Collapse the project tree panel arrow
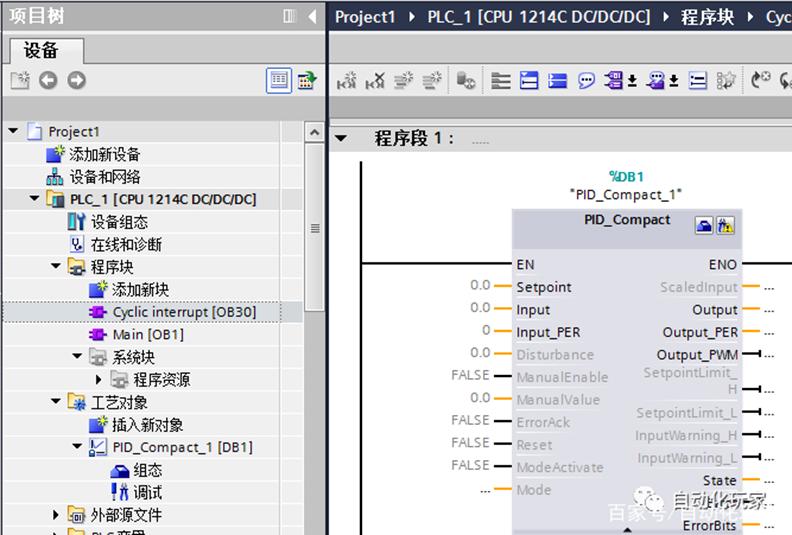 pos(312,17)
